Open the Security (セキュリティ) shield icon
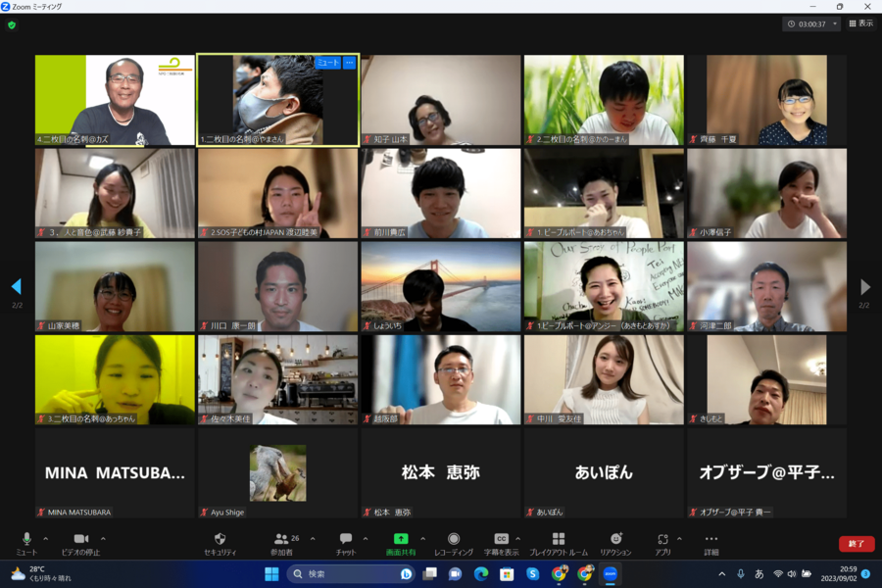This screenshot has width=882, height=588. pos(220,539)
